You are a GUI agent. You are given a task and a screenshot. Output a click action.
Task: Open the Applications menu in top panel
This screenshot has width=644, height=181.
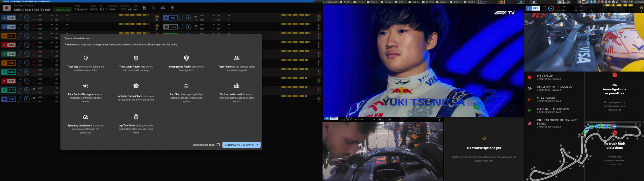331,2
